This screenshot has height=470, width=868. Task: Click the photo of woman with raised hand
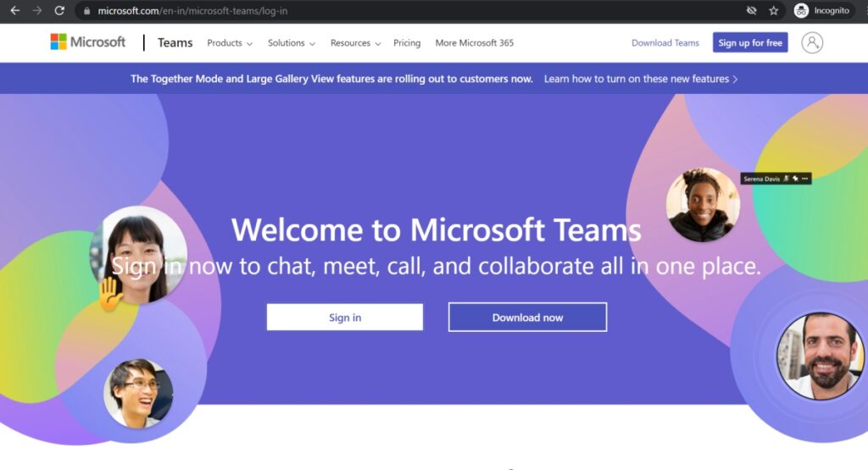point(138,256)
